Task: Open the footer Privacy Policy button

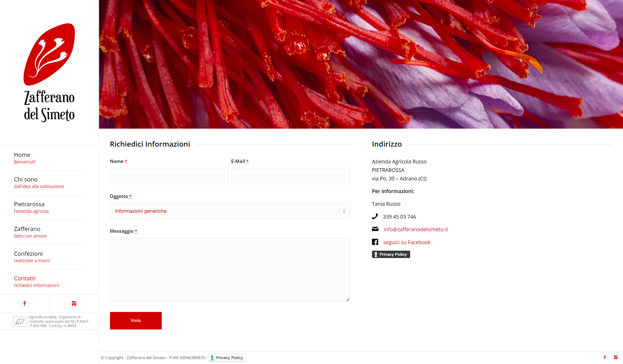Action: [227, 358]
